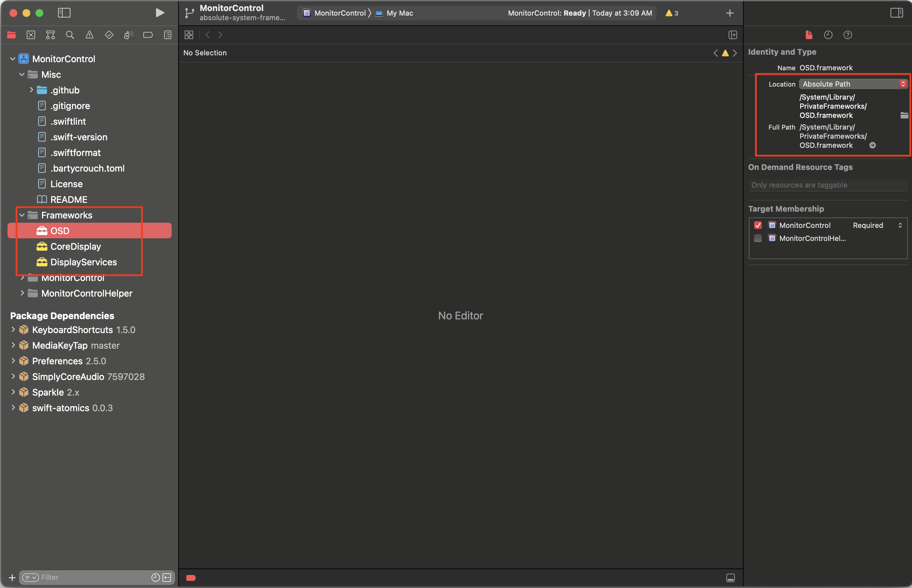Open the Required membership popup
Screen dimensions: 912x588
click(877, 225)
